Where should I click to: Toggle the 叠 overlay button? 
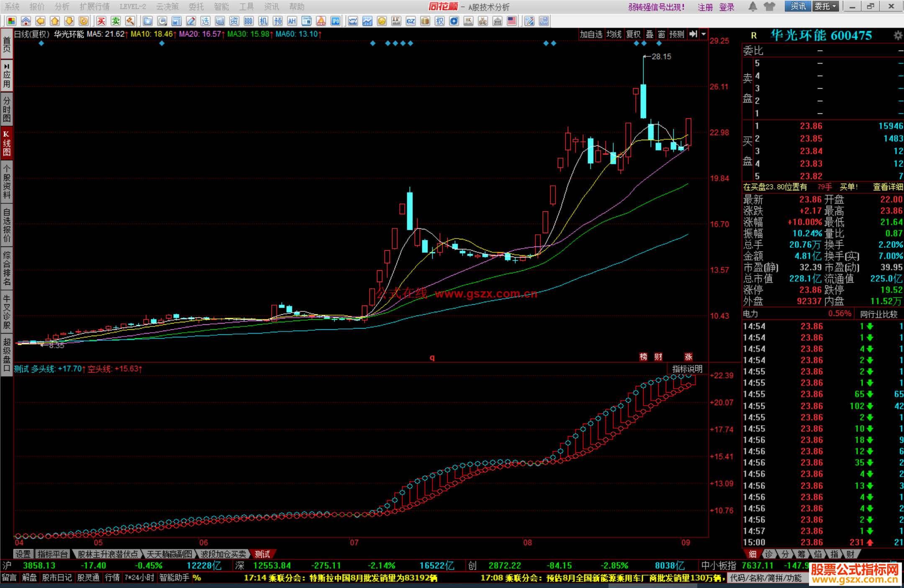(x=650, y=34)
